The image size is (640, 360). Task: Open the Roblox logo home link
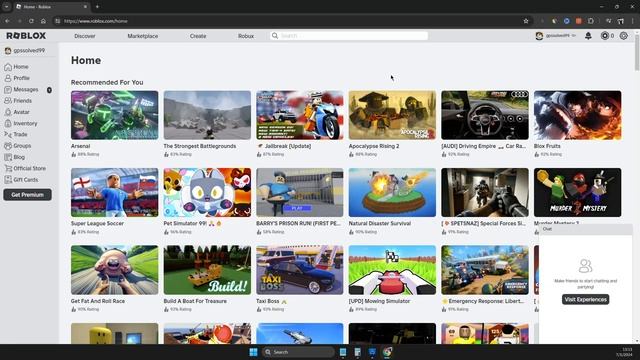tap(26, 36)
